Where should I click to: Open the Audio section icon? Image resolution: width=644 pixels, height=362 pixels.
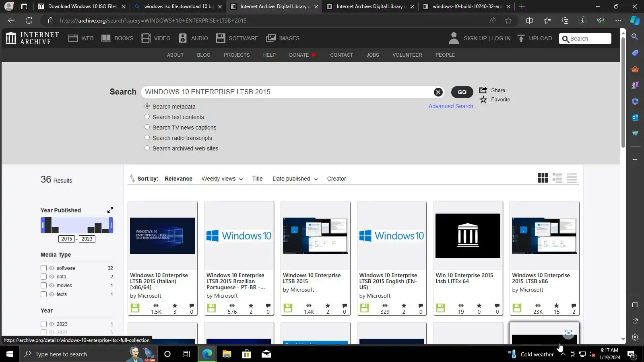click(183, 38)
